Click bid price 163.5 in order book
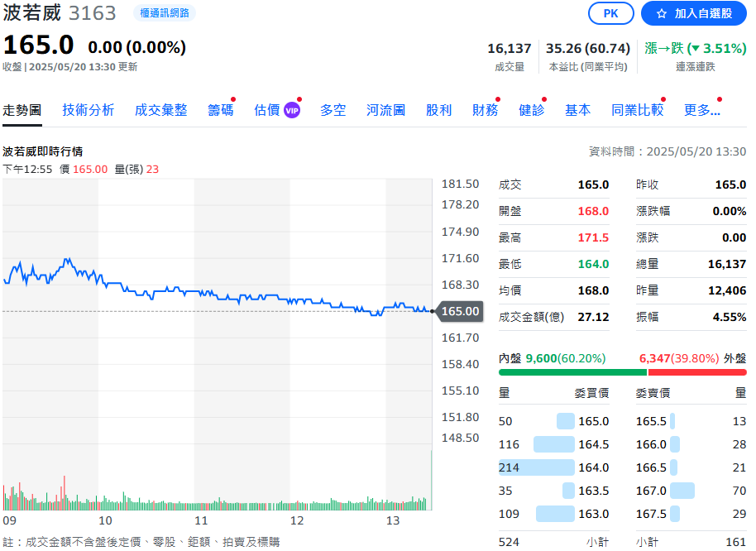 tap(594, 491)
